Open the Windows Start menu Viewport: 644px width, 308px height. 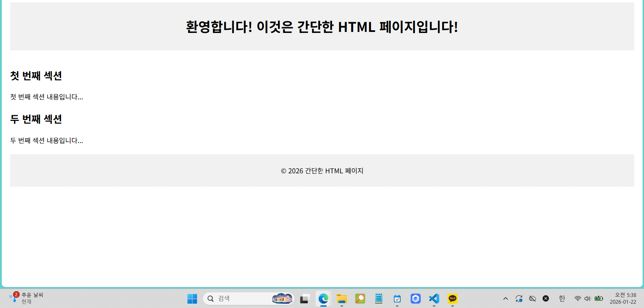pyautogui.click(x=192, y=299)
